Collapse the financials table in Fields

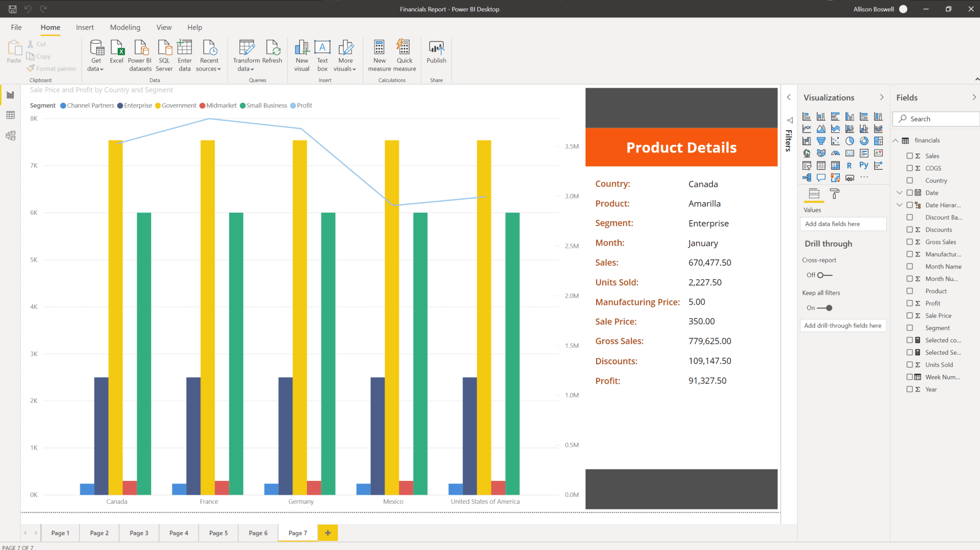point(896,141)
